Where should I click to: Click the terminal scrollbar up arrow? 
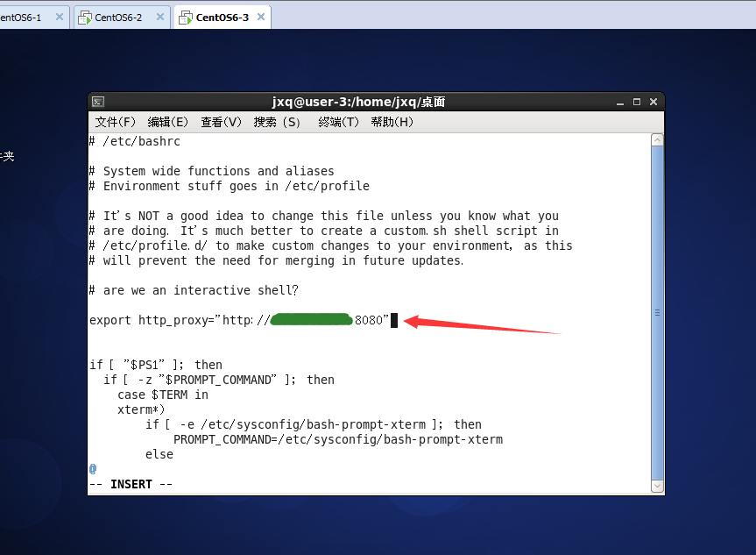[x=657, y=140]
